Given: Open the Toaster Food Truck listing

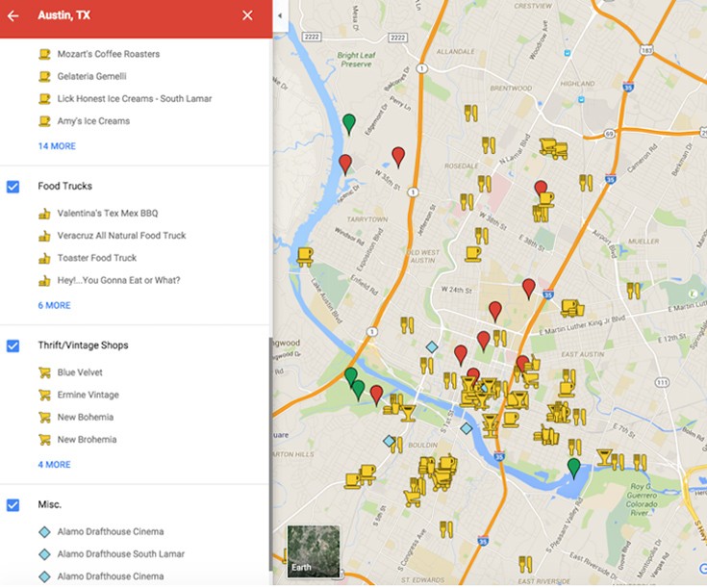Looking at the screenshot, I should (x=96, y=258).
